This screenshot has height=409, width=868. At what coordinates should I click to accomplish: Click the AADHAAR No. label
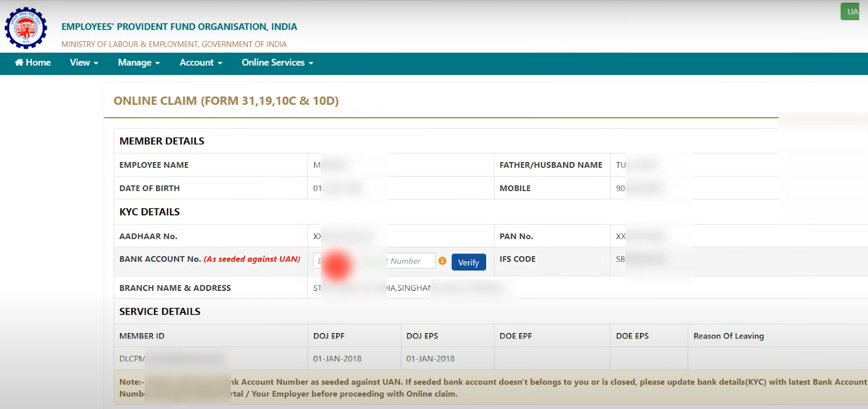click(149, 237)
